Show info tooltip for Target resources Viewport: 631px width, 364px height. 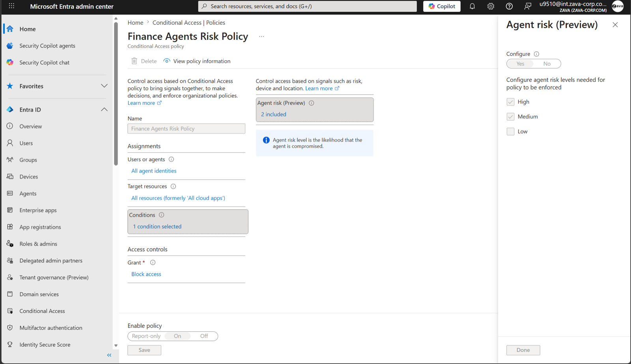[x=173, y=186]
